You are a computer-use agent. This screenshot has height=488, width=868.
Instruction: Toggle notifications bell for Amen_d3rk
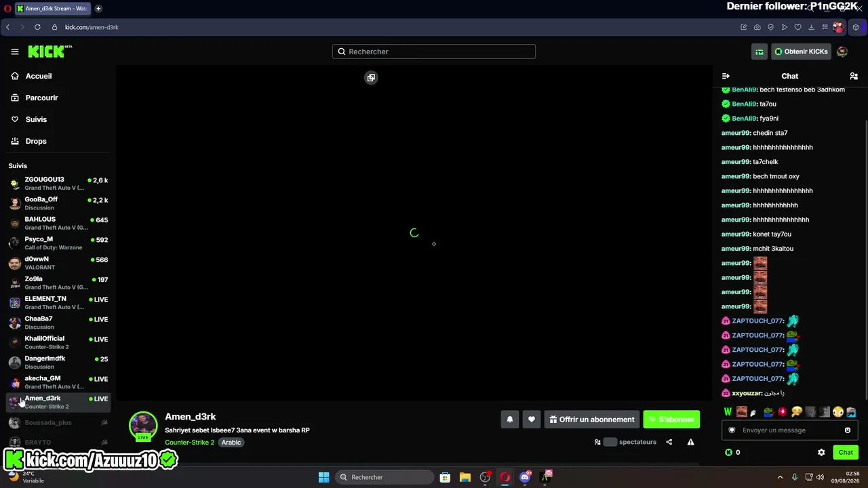[510, 420]
